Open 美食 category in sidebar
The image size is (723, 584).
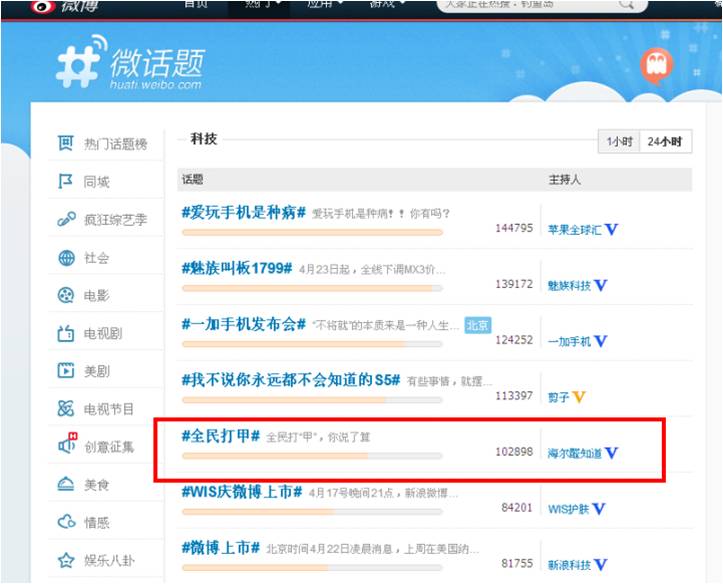click(96, 484)
